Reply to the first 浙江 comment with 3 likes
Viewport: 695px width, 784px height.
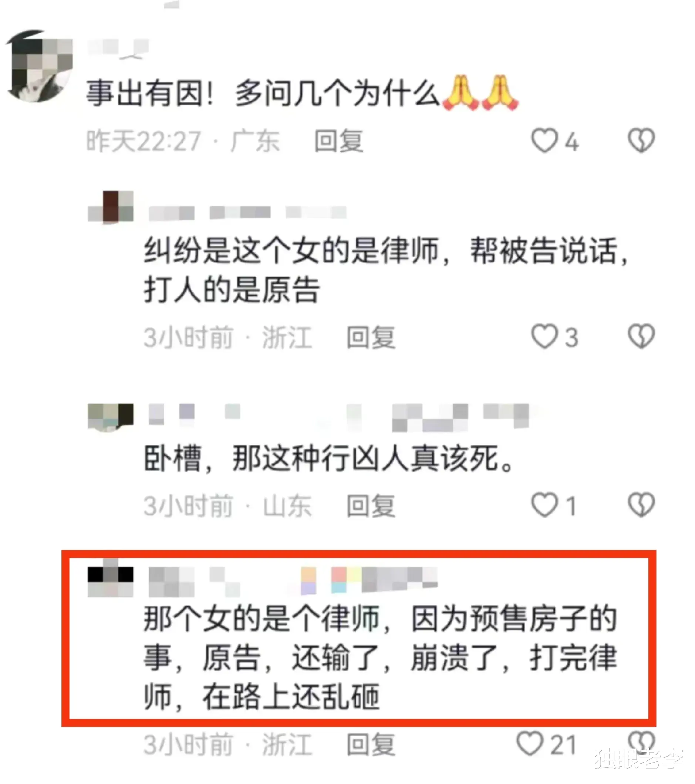click(371, 337)
